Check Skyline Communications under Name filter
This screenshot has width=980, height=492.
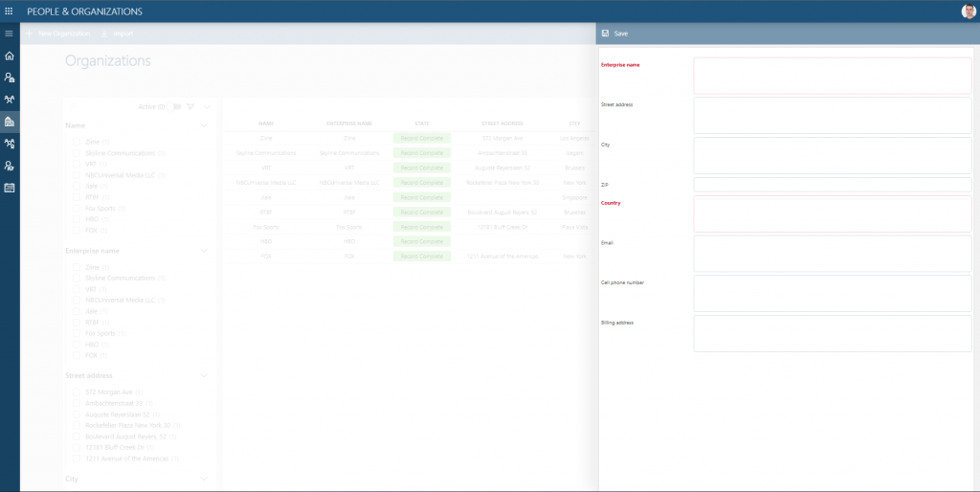click(77, 153)
